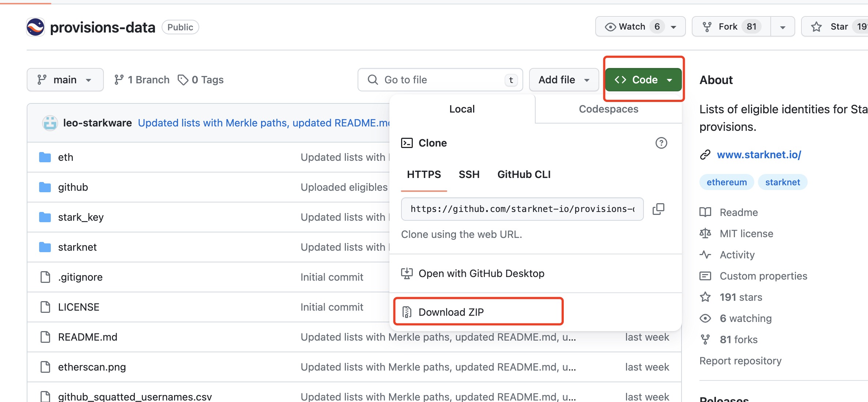Click the github folder icon
The image size is (868, 402).
tap(45, 187)
